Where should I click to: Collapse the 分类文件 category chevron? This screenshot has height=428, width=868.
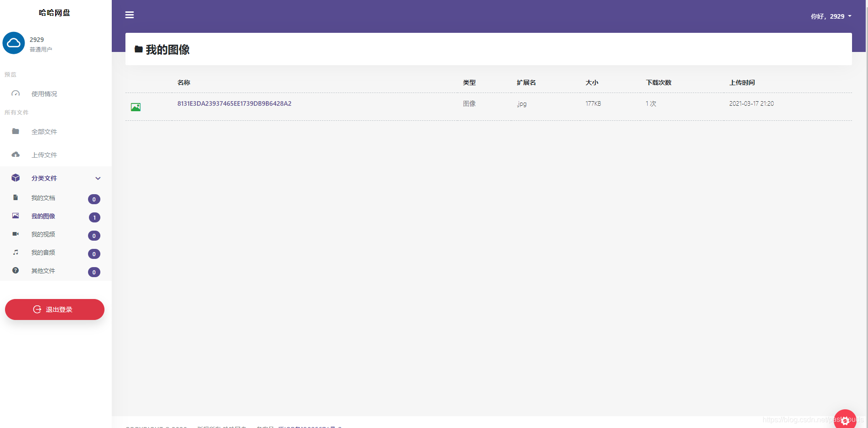click(x=98, y=178)
